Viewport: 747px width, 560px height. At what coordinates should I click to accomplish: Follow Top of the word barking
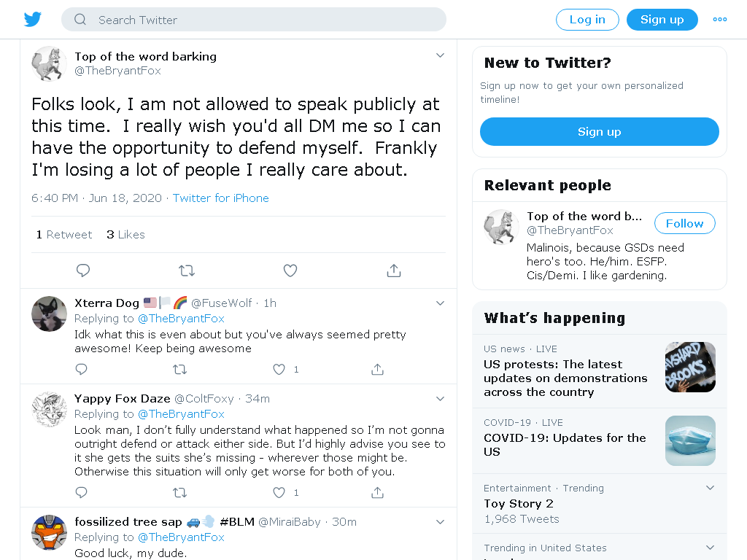point(684,223)
